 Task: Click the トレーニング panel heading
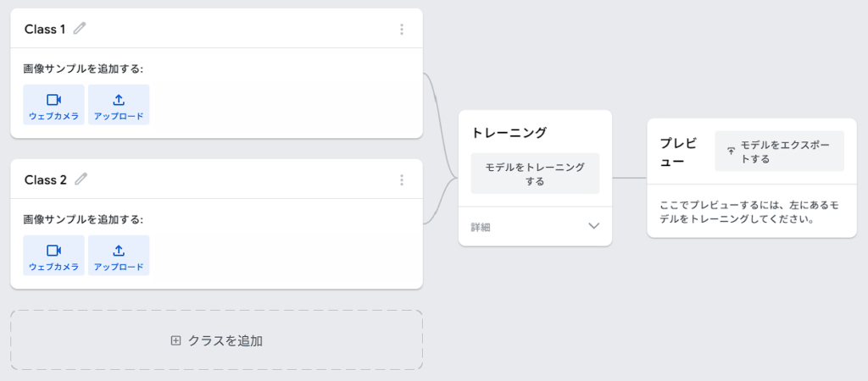[509, 133]
